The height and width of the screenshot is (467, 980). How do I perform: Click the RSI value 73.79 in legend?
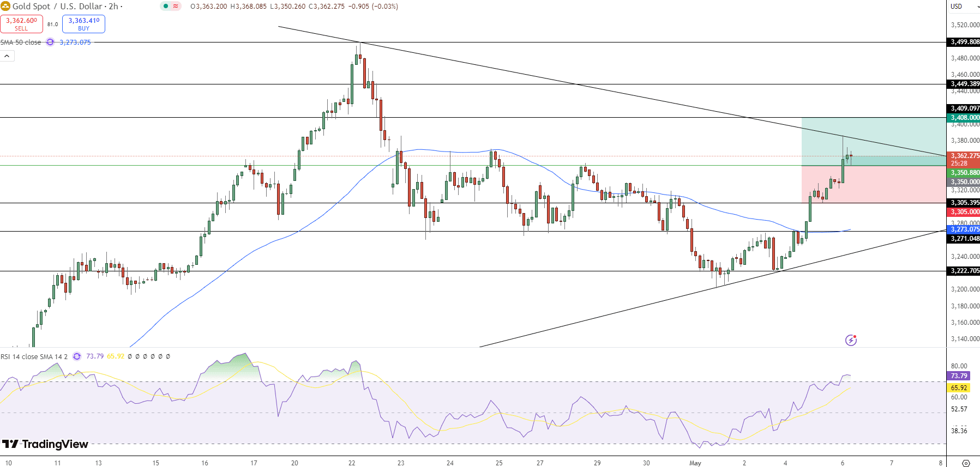(95, 356)
